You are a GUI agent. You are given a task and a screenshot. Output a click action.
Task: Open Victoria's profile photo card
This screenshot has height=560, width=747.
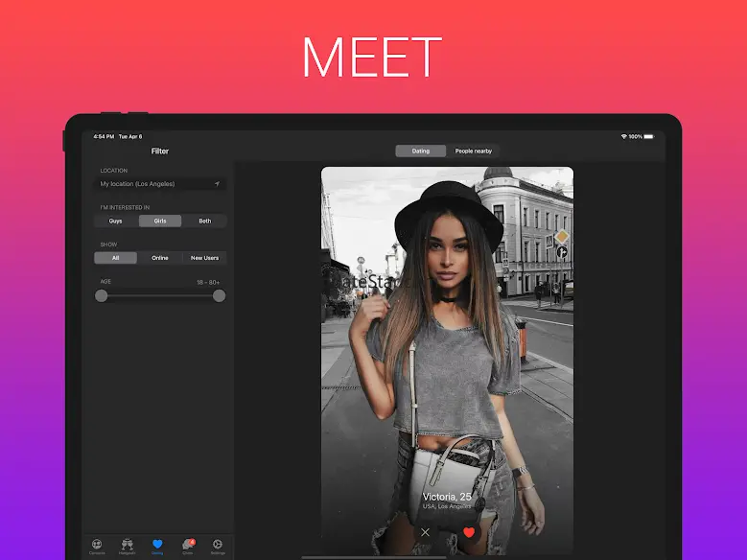(x=447, y=336)
